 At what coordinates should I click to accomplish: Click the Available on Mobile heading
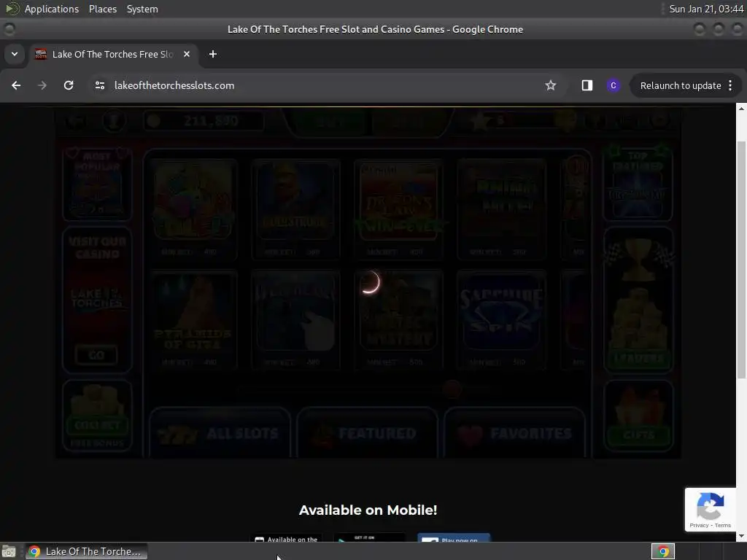coord(368,510)
